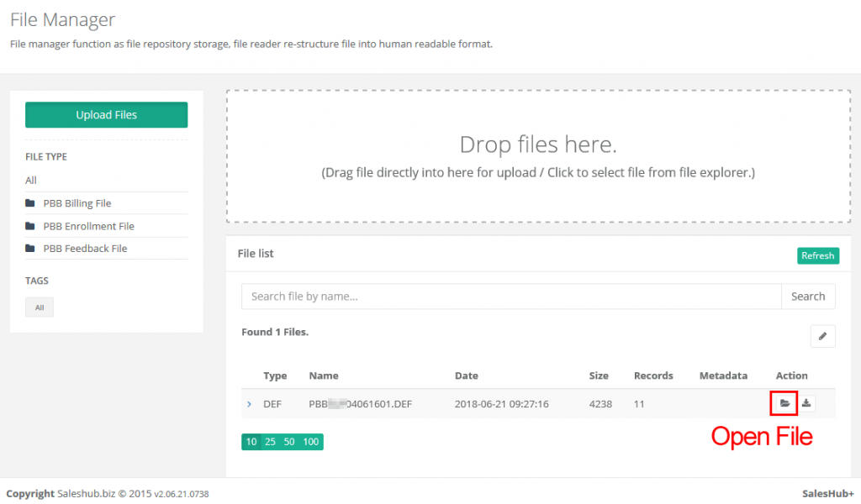The height and width of the screenshot is (504, 861).
Task: Filter by PBB Enrollment File type
Action: tap(88, 226)
